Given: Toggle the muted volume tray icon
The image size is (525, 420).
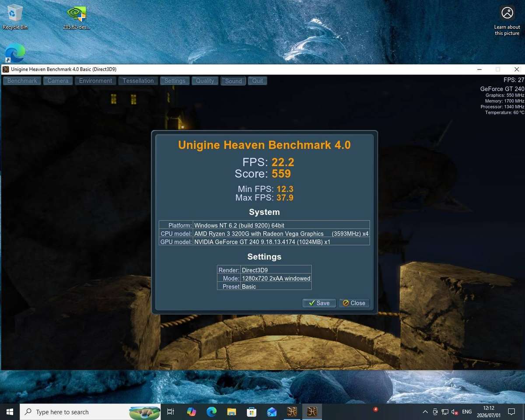Looking at the screenshot, I should coord(455,412).
